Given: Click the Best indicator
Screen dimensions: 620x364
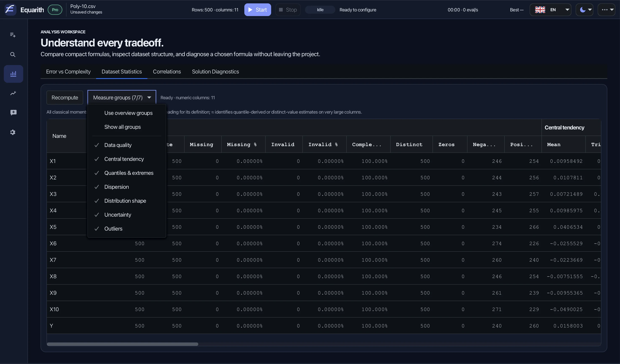Looking at the screenshot, I should click(x=517, y=10).
